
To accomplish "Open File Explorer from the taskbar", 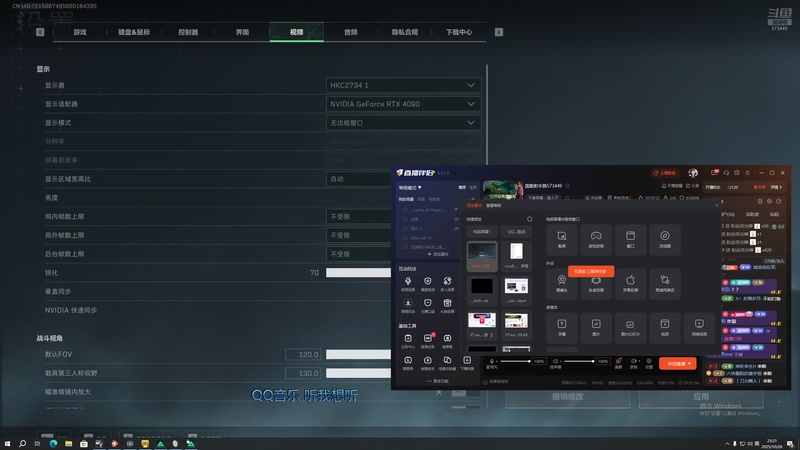I will click(68, 444).
